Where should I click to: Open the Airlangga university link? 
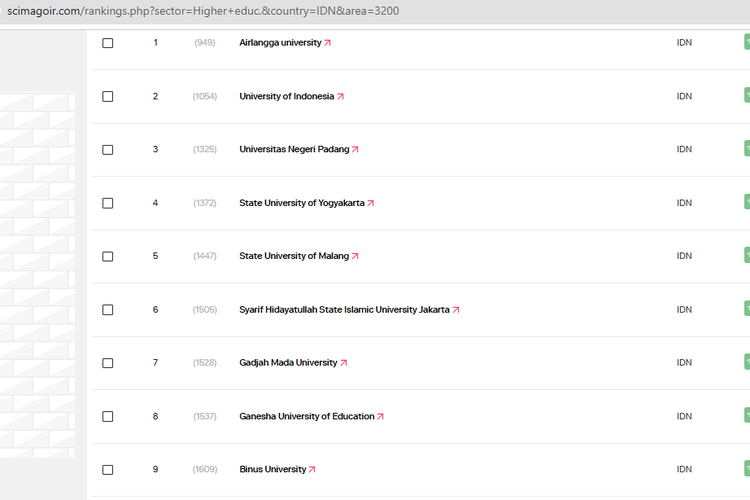pos(280,43)
